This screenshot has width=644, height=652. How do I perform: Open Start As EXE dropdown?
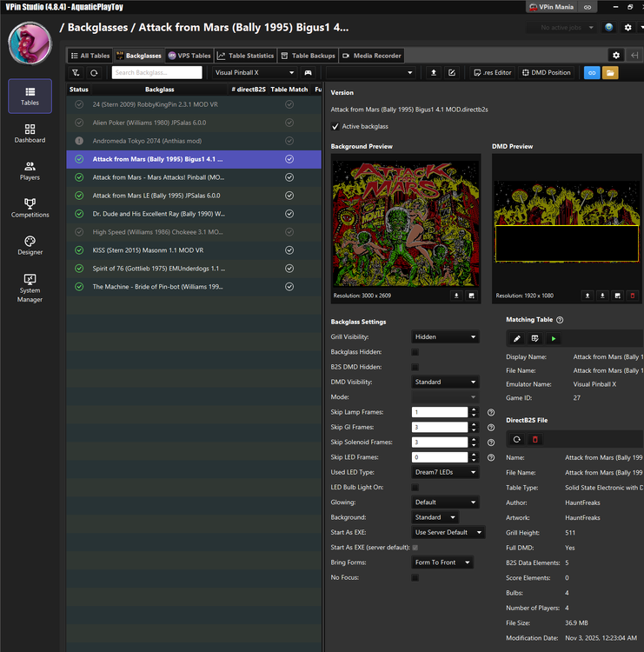(448, 532)
